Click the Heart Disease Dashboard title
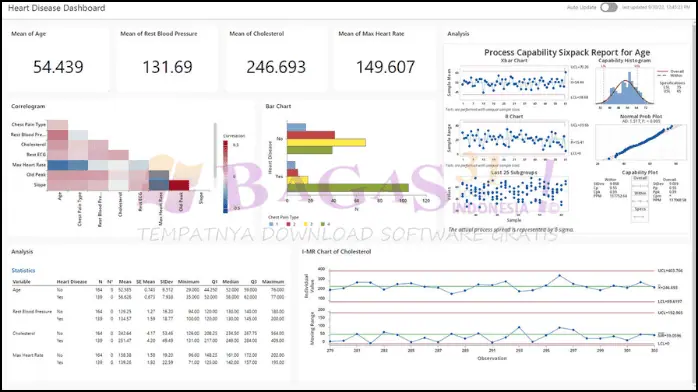Viewport: 698px width, 392px height. [x=57, y=8]
